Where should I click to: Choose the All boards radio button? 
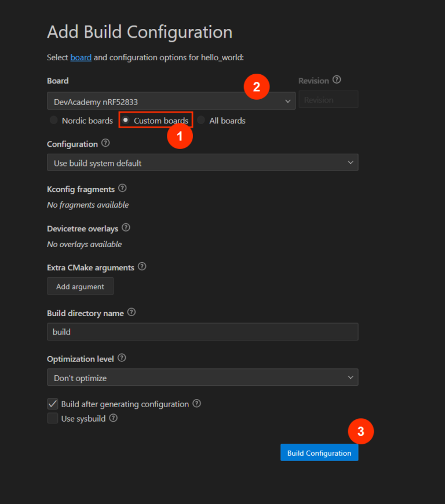[x=201, y=121]
